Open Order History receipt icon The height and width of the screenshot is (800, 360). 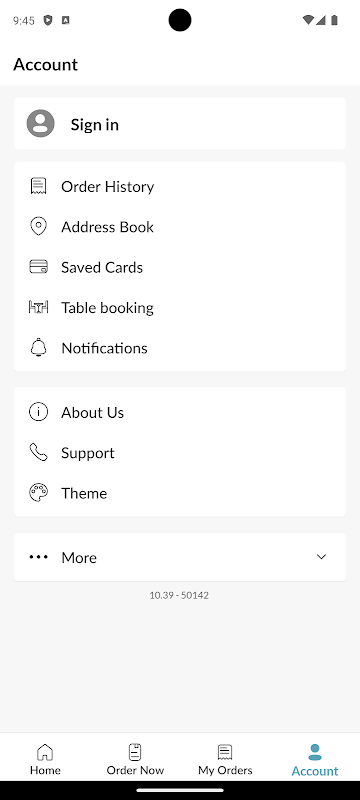coord(38,186)
